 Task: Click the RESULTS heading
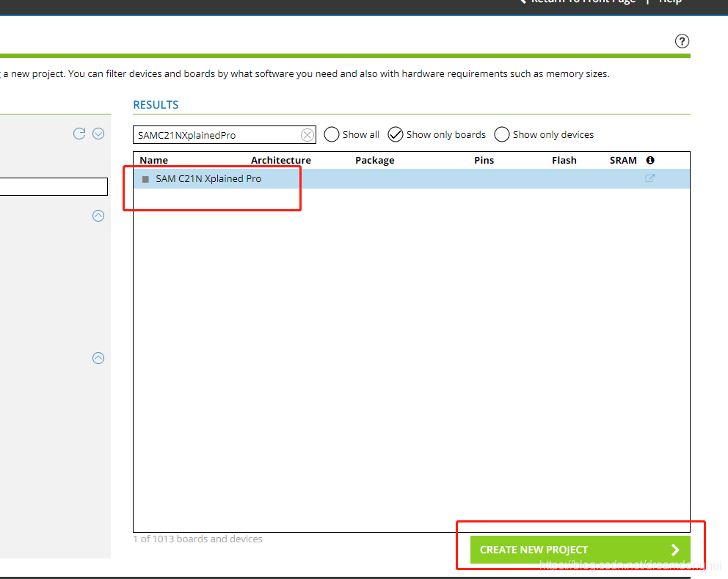(156, 105)
